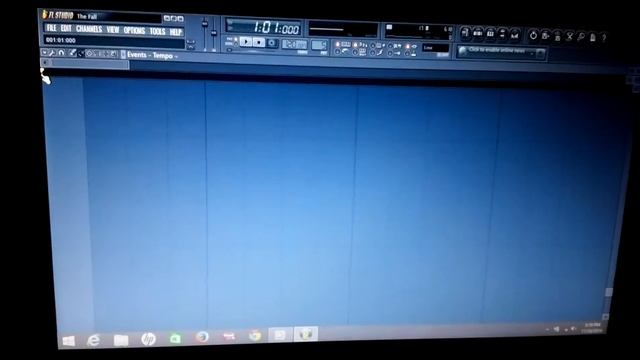Open the TOOLS menu
Screen dimensions: 640x360
[157, 31]
